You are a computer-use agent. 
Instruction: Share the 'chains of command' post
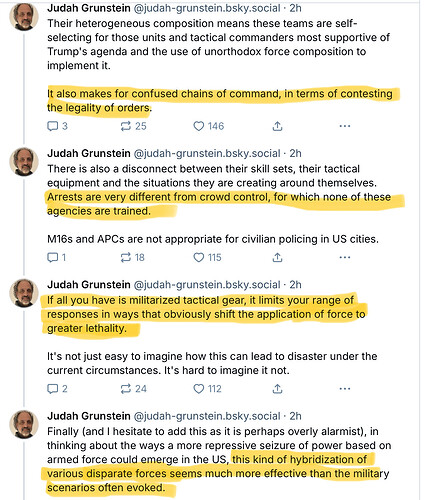[x=277, y=126]
